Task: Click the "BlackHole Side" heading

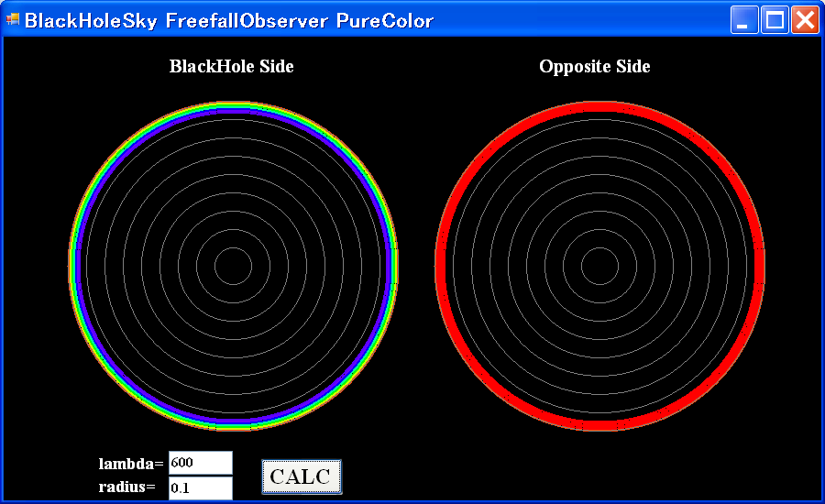Action: click(232, 66)
